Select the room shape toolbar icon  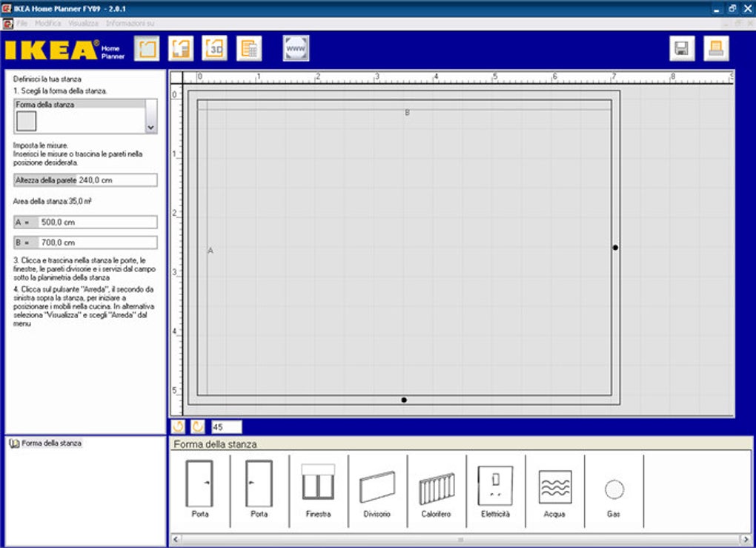(147, 48)
